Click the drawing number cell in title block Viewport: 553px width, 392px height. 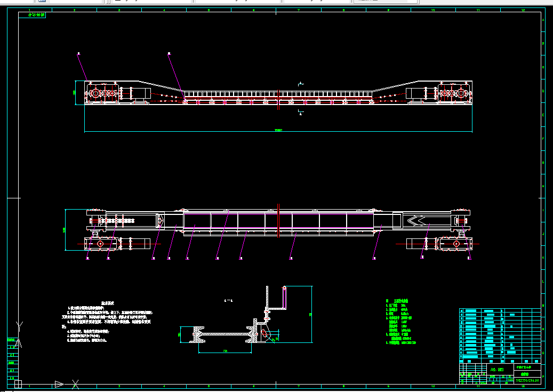(527, 381)
